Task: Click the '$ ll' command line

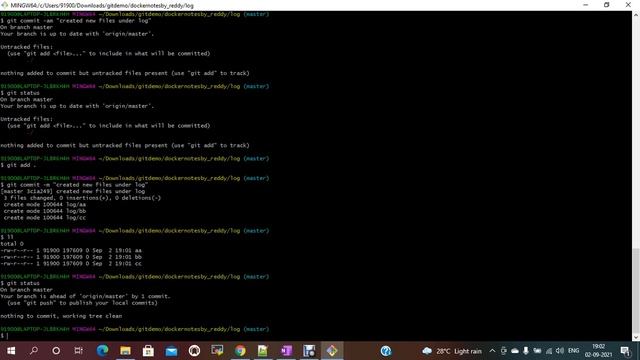Action: [7, 237]
